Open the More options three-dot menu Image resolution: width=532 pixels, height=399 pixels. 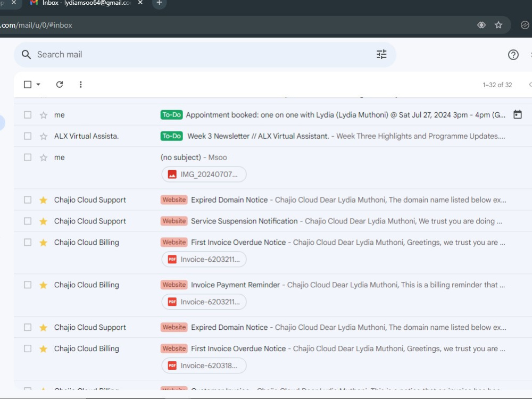[x=80, y=85]
